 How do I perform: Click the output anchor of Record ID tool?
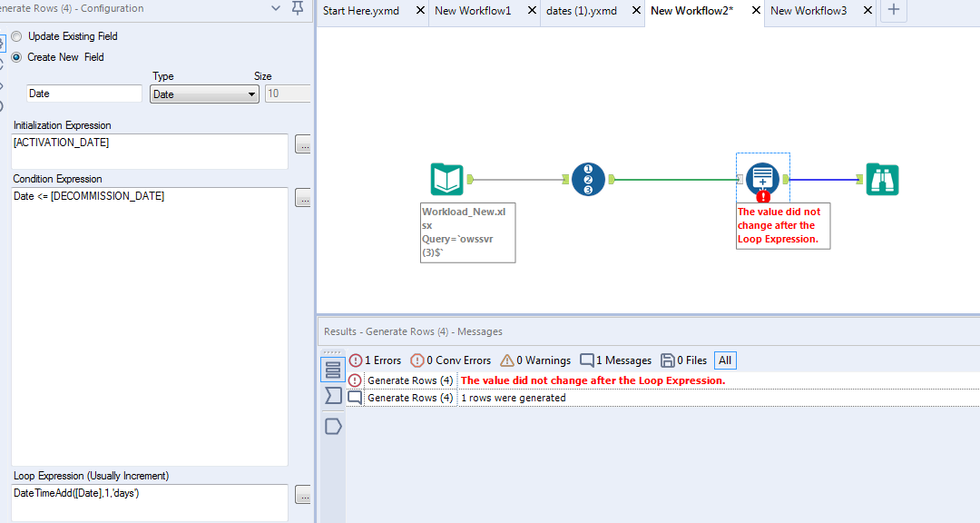[x=612, y=180]
